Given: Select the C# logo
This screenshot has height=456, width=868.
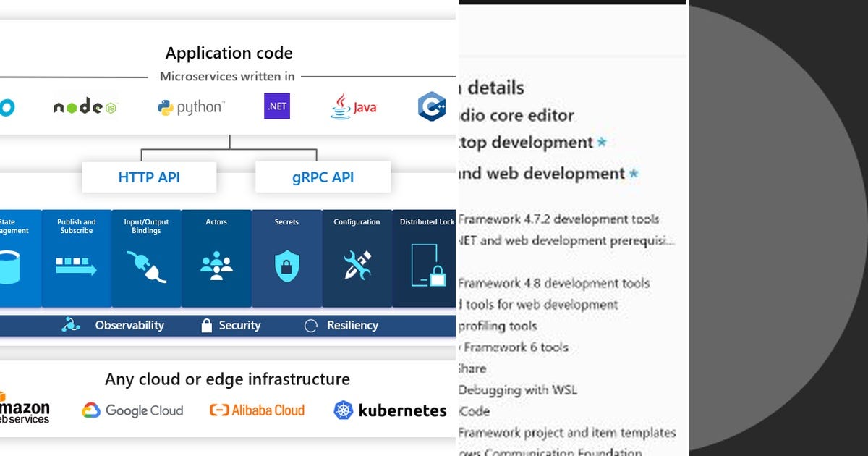Looking at the screenshot, I should (432, 106).
